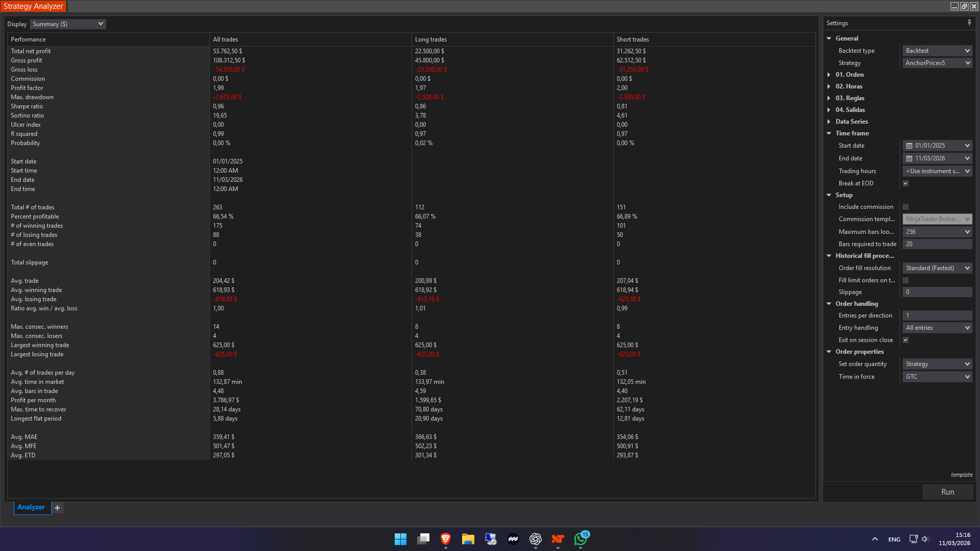Edit the Entries per direction field
Viewport: 980px width, 551px height.
click(937, 316)
